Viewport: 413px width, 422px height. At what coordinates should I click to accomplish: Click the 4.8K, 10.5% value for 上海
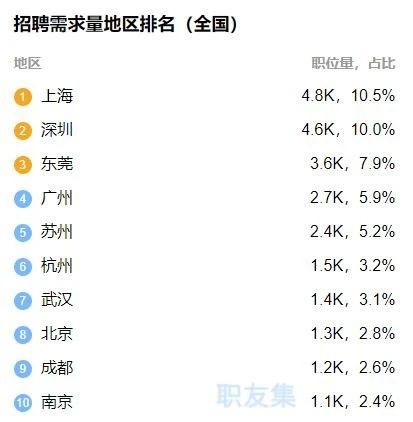point(348,96)
